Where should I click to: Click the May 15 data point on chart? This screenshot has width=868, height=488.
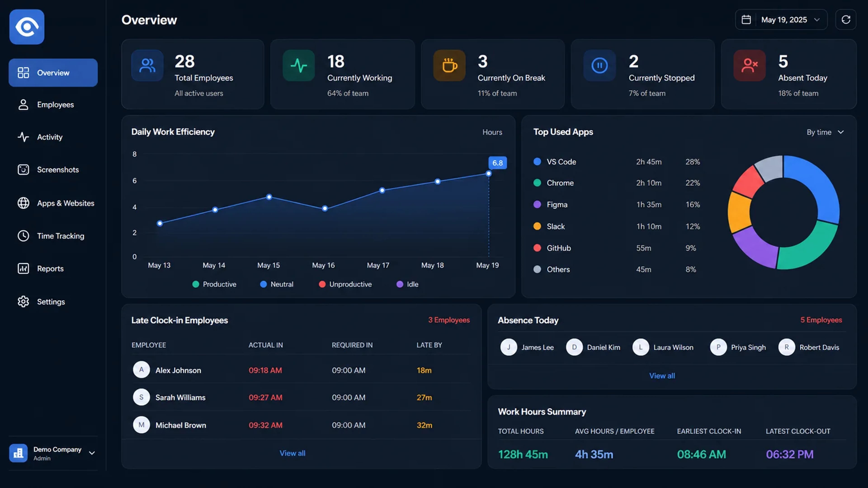[x=269, y=197]
